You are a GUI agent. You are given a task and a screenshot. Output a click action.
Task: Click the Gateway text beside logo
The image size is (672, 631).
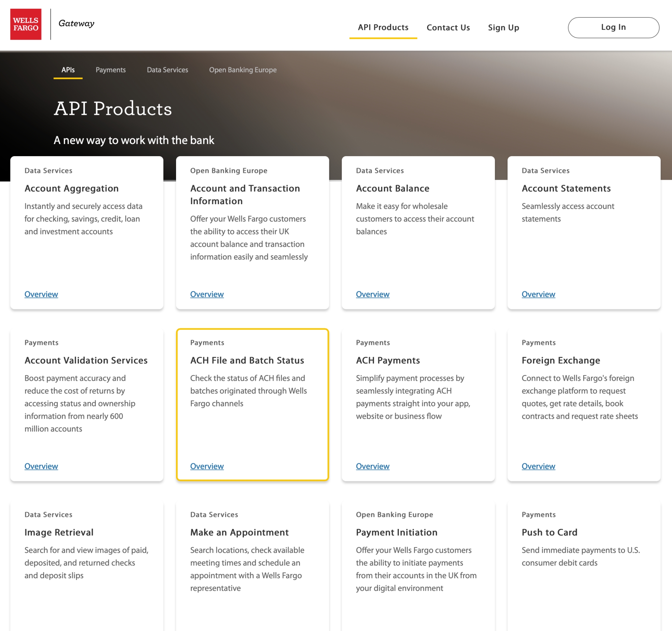[x=76, y=23]
